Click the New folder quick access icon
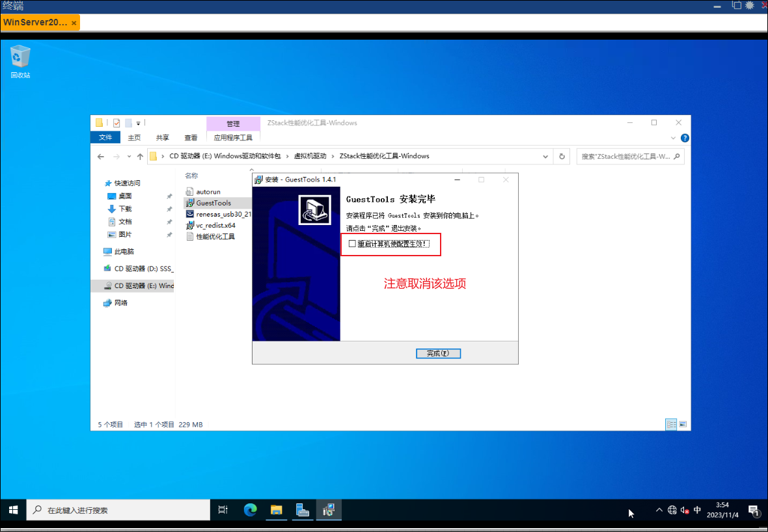 [x=128, y=123]
